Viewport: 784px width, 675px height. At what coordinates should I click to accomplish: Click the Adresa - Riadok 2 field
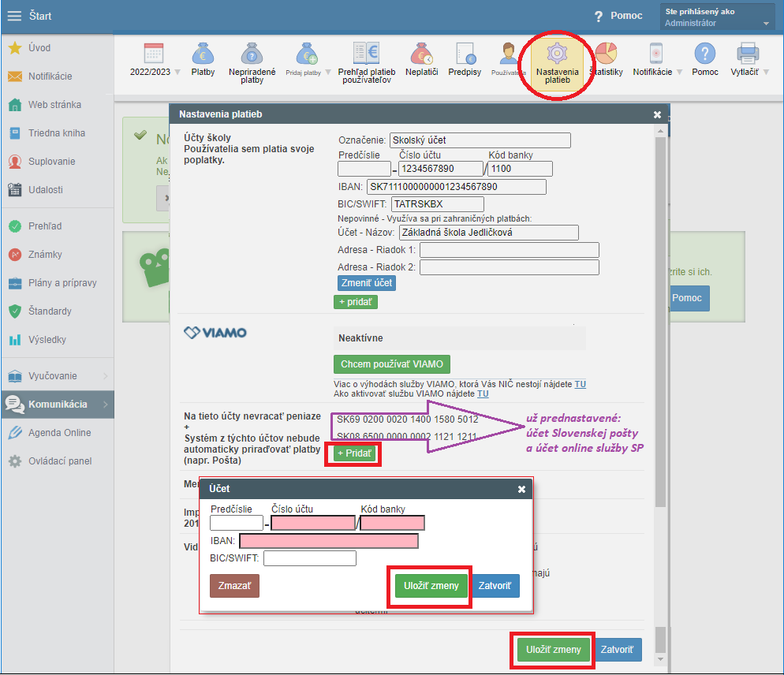pyautogui.click(x=510, y=267)
